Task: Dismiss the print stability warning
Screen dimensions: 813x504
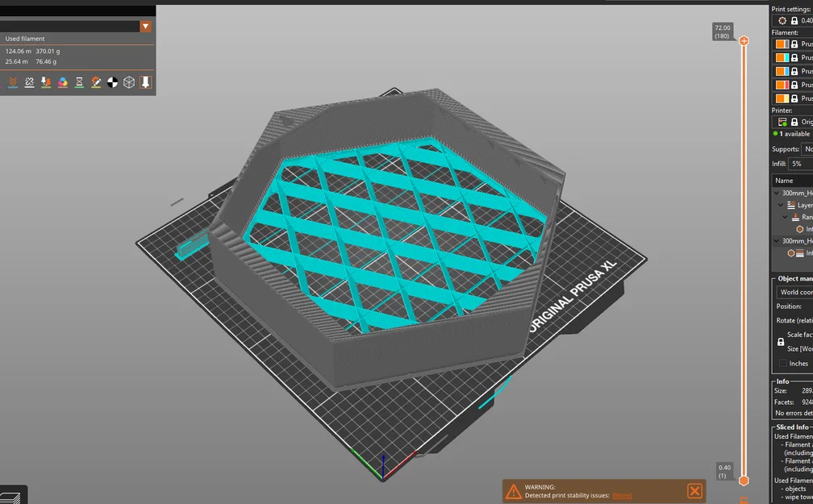Action: tap(692, 490)
